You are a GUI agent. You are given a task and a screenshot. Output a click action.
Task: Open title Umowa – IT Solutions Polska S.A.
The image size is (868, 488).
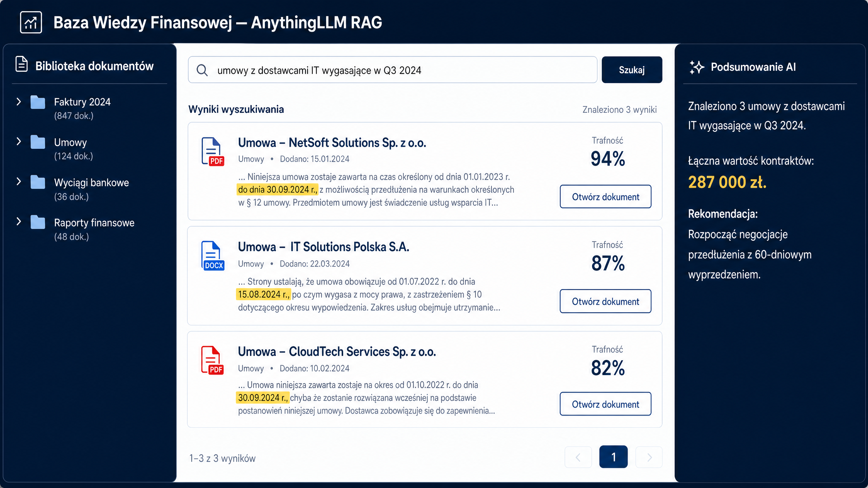click(x=323, y=247)
